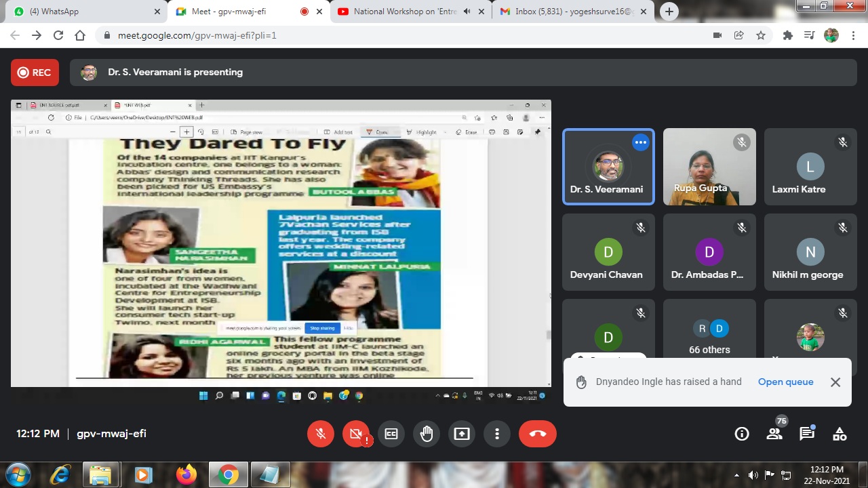This screenshot has width=868, height=488.
Task: Click the 66 others participant tile
Action: coord(709,338)
